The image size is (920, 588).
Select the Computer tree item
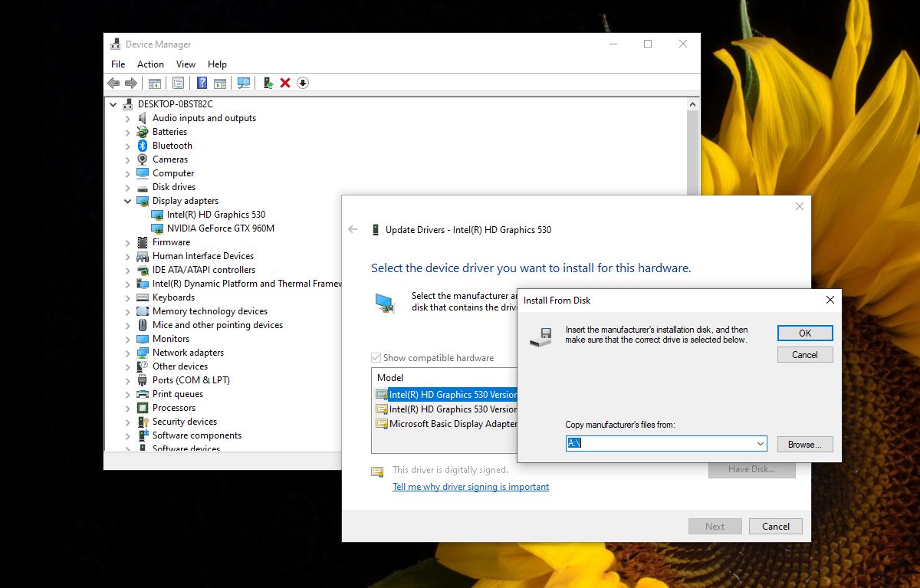(x=173, y=173)
